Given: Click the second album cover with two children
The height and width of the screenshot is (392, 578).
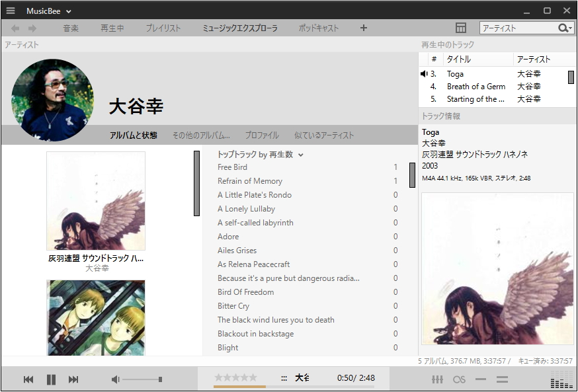Looking at the screenshot, I should pos(96,317).
